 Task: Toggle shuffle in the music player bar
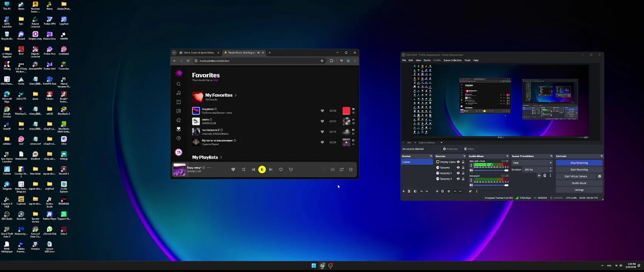(x=243, y=170)
